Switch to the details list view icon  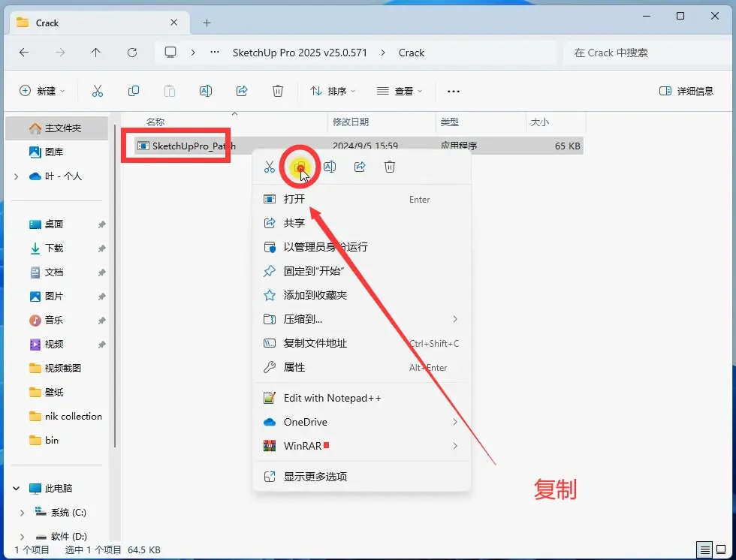[704, 549]
